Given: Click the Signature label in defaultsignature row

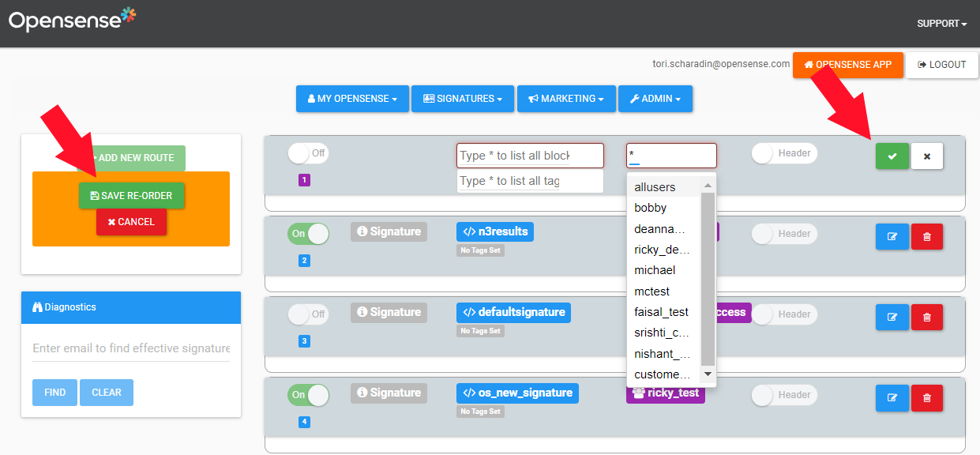Looking at the screenshot, I should (x=389, y=312).
